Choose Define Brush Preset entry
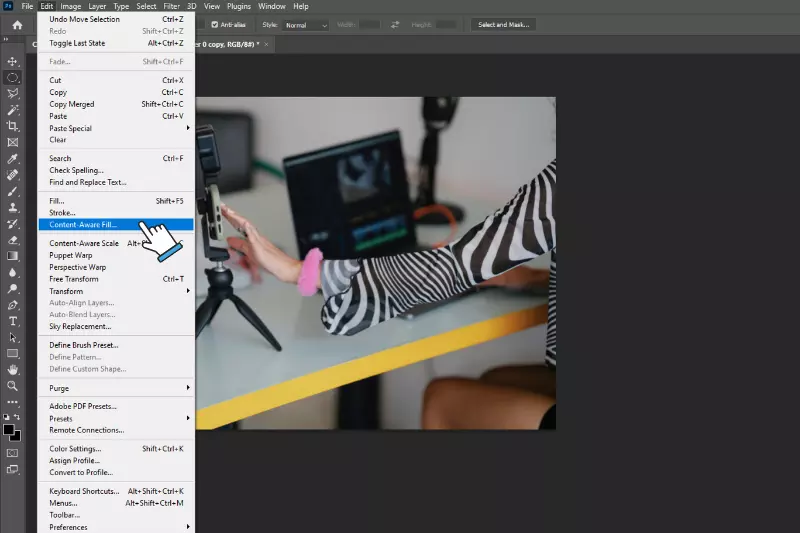Screen dimensions: 800x533 [x=116, y=345]
